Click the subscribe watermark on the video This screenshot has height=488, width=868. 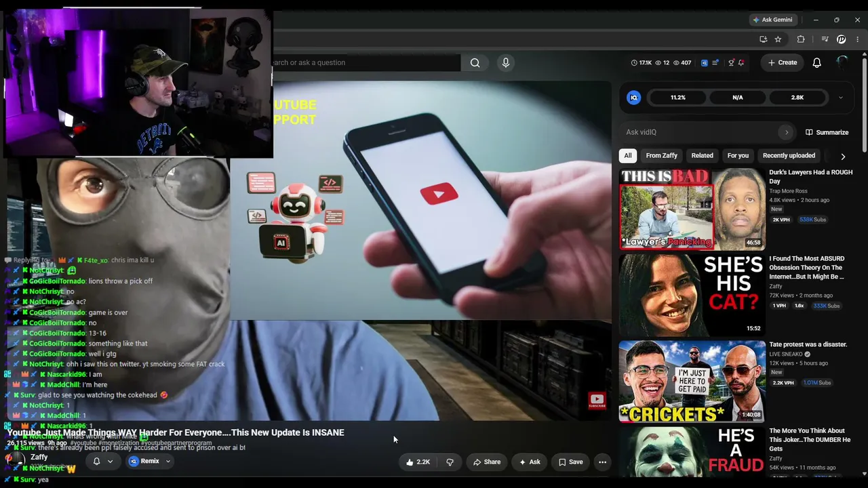pos(597,401)
